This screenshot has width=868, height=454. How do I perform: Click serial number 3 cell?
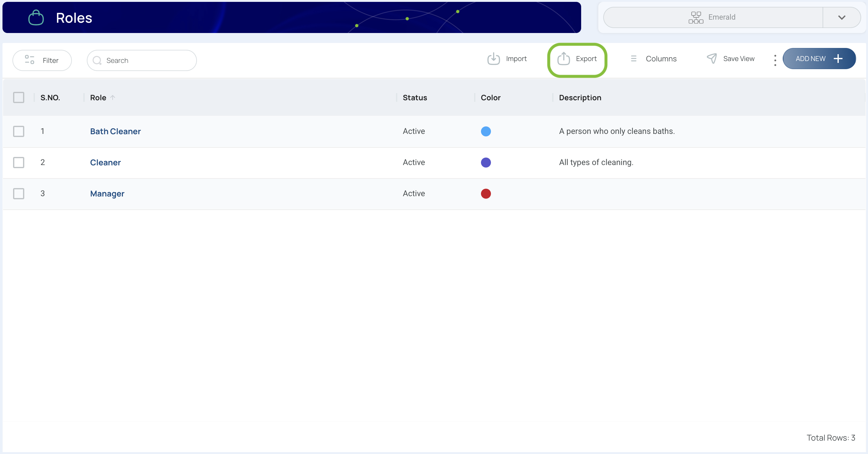tap(42, 194)
